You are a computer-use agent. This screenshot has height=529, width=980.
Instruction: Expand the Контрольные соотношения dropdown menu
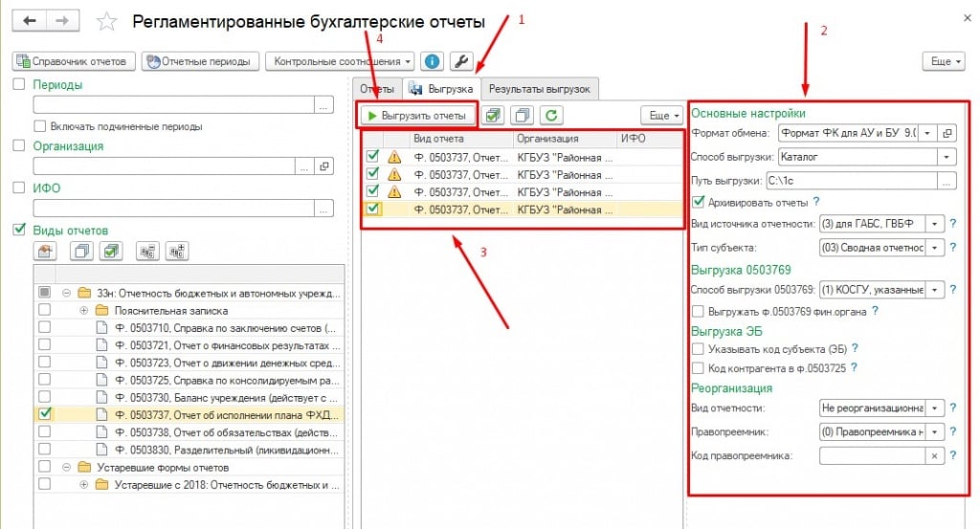coord(409,61)
